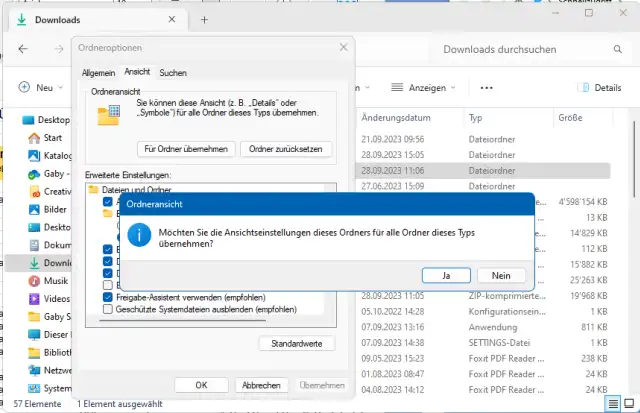Image resolution: width=640 pixels, height=413 pixels.
Task: Select row dated 21.09.2023 09:56
Action: point(484,139)
